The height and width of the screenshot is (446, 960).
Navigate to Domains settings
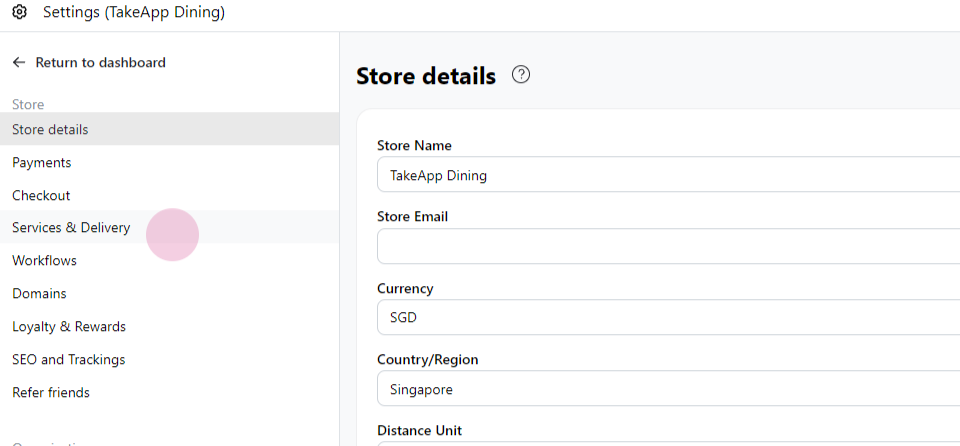click(x=170, y=293)
